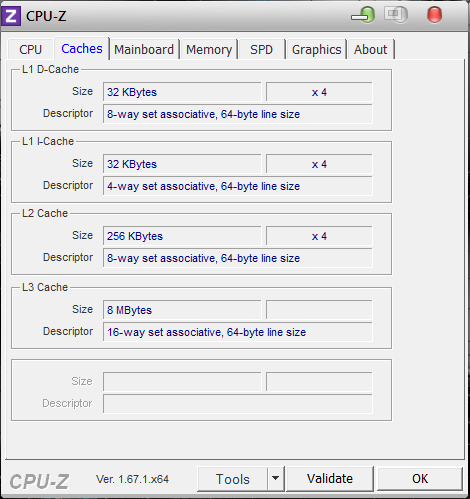Close the CPU-Z window with red button
The width and height of the screenshot is (470, 499).
pos(435,15)
